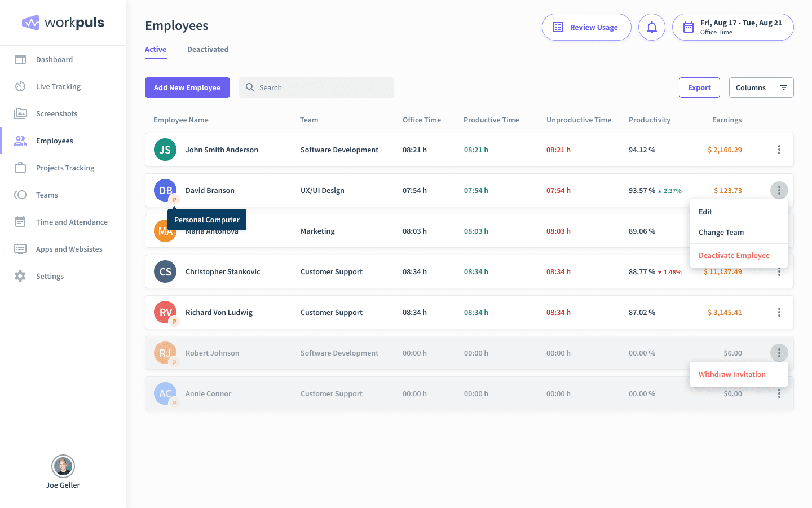
Task: Click Withdraw Invitation for Robert Johnson
Action: pos(731,374)
